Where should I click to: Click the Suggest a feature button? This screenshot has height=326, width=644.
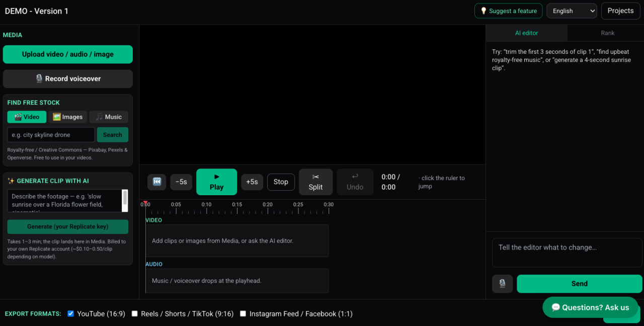pyautogui.click(x=509, y=11)
